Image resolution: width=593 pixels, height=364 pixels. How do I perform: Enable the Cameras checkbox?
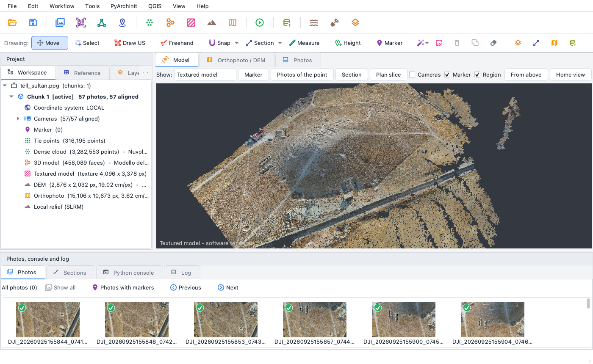point(412,74)
